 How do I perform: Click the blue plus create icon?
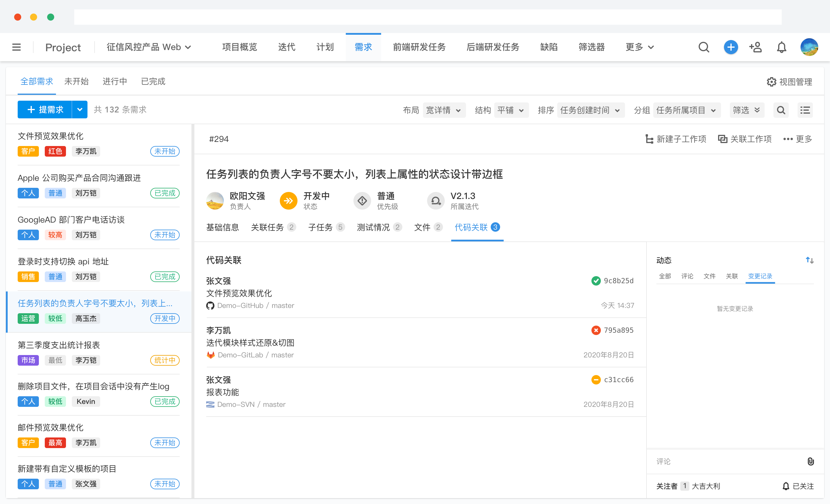click(731, 47)
